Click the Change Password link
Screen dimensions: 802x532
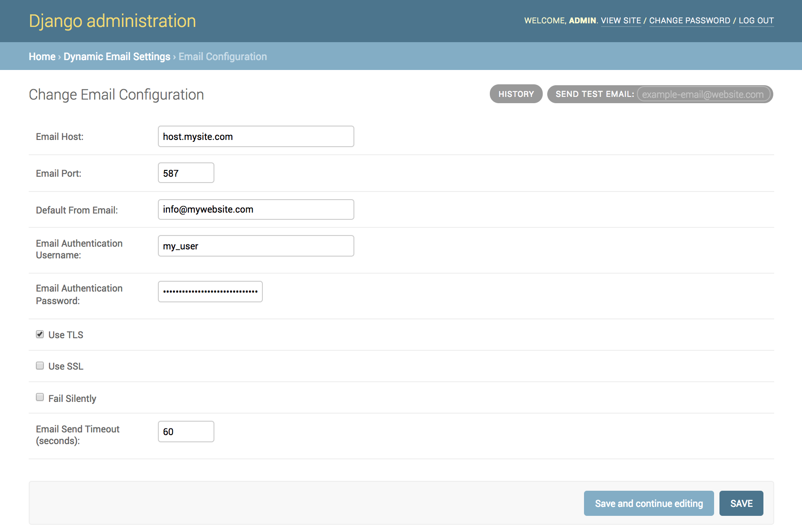point(689,21)
